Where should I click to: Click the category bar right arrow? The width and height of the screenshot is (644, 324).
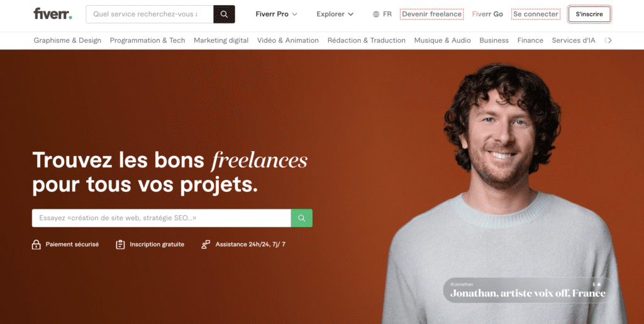(609, 40)
